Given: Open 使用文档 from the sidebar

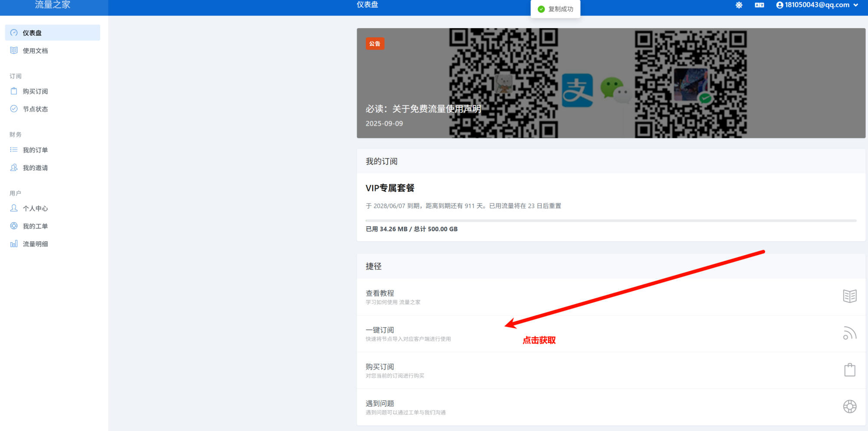Looking at the screenshot, I should [35, 51].
